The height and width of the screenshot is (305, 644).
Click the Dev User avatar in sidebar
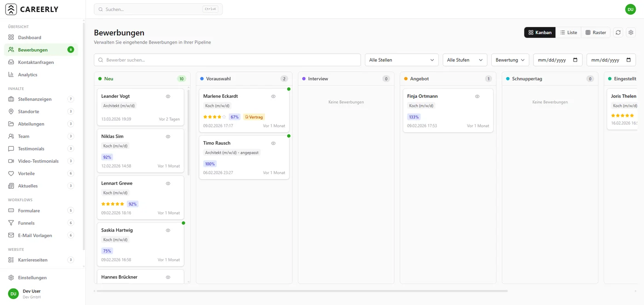point(13,294)
